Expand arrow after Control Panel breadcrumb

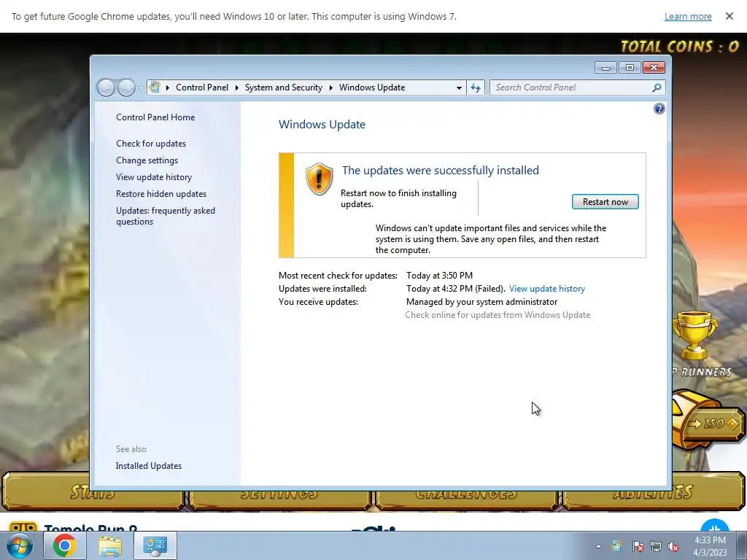[x=237, y=87]
